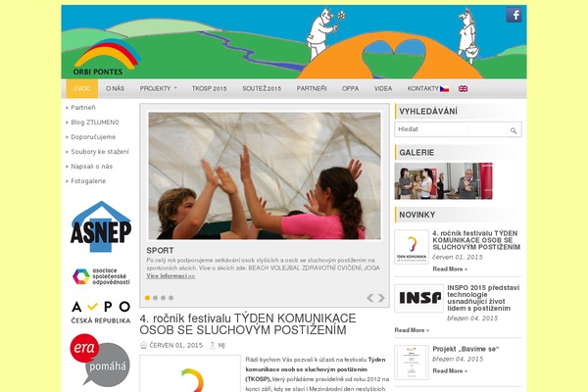Click the GALERIE widget heading
588x392 pixels.
tap(416, 153)
